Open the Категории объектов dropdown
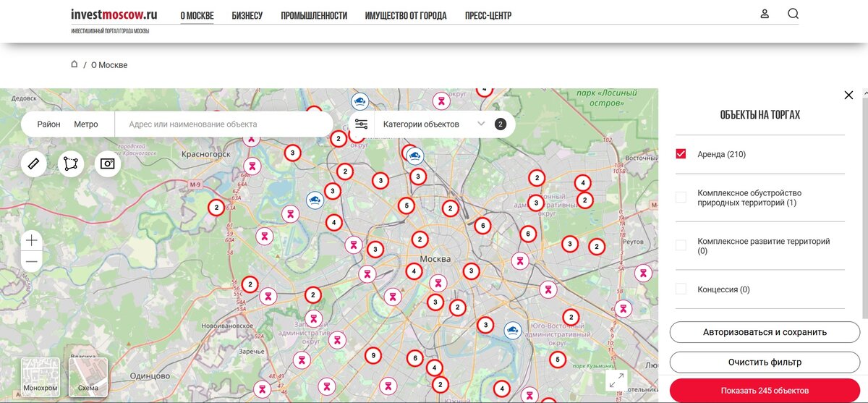Viewport: 868px width, 403px height. 434,124
